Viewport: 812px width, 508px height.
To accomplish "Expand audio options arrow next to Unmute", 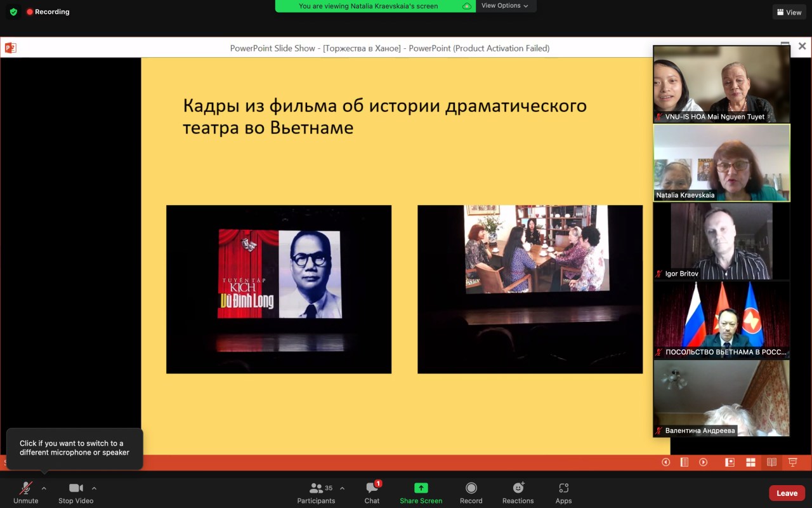I will (x=44, y=488).
